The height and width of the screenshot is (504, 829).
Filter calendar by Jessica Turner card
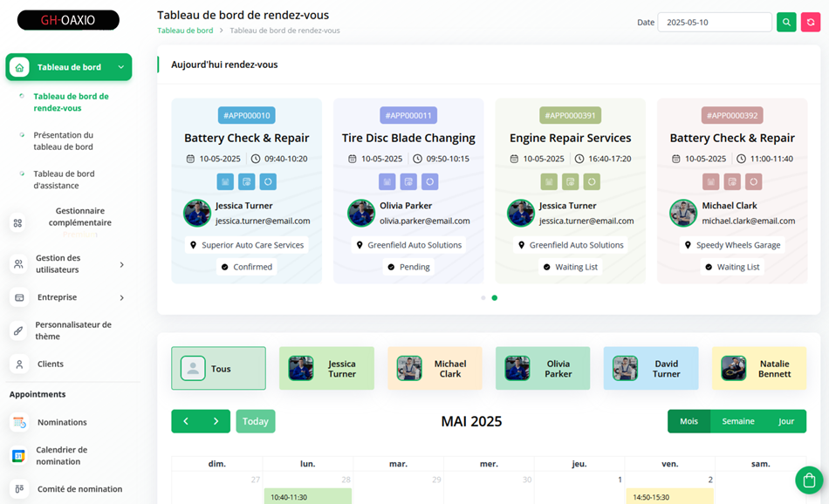click(326, 368)
